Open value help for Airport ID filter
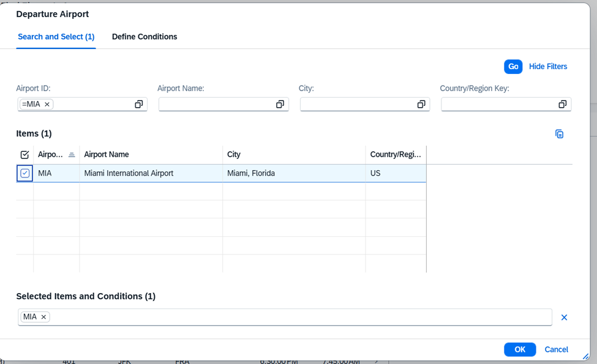Image resolution: width=597 pixels, height=364 pixels. coord(139,105)
